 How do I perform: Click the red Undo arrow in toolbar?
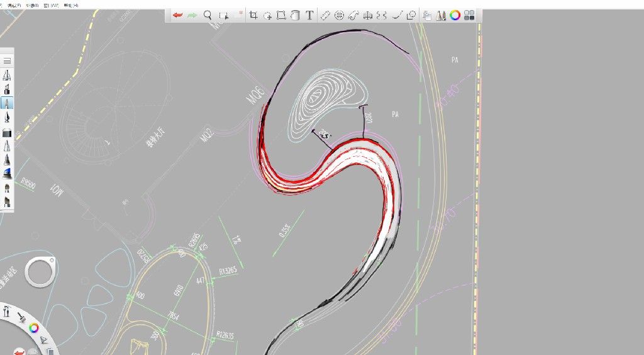177,16
